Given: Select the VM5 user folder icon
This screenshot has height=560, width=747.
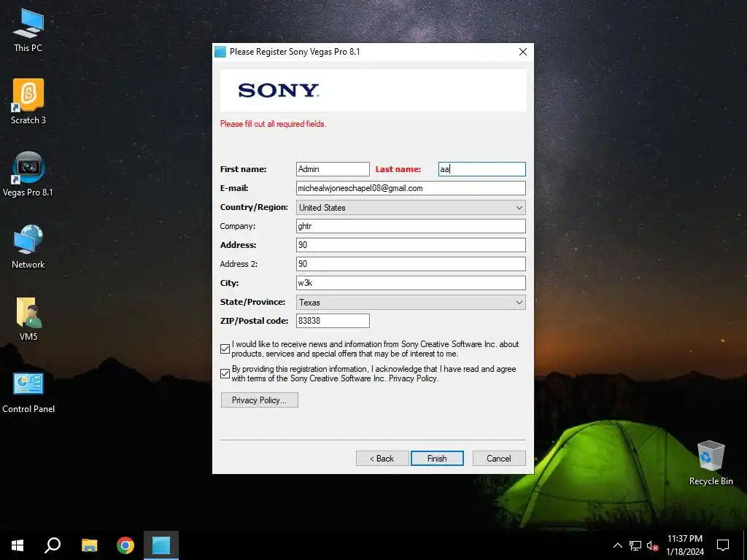Looking at the screenshot, I should coord(28,319).
